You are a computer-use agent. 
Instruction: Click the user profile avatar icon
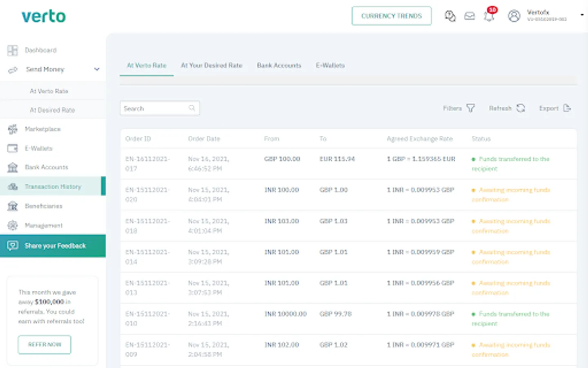coord(514,16)
